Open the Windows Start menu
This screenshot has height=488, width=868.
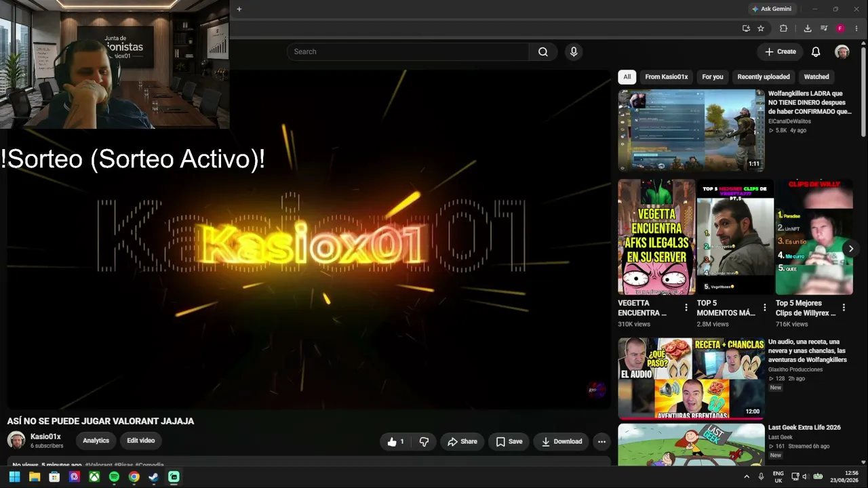pyautogui.click(x=14, y=477)
